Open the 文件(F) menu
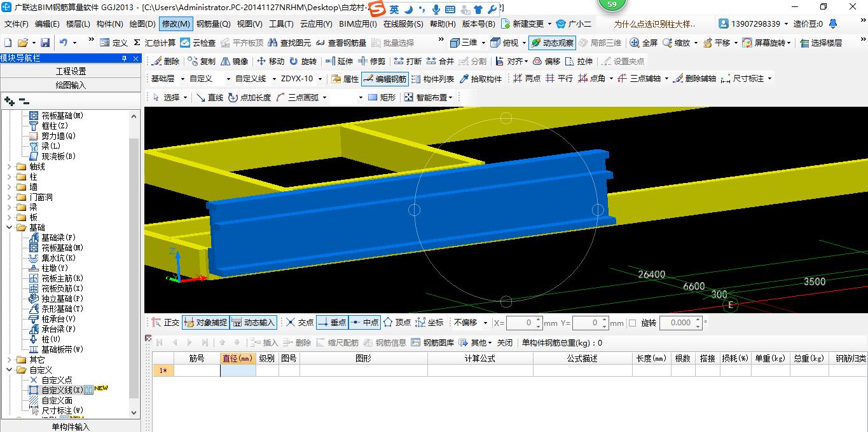The height and width of the screenshot is (432, 868). pyautogui.click(x=17, y=24)
